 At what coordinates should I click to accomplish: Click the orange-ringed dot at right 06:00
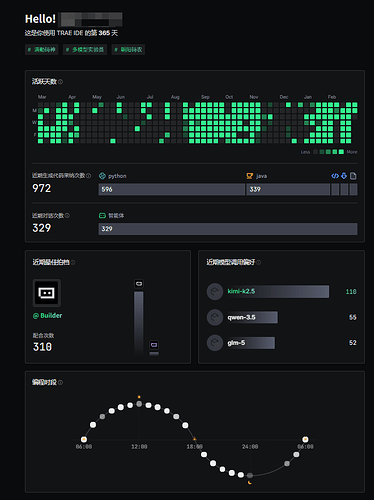[305, 439]
